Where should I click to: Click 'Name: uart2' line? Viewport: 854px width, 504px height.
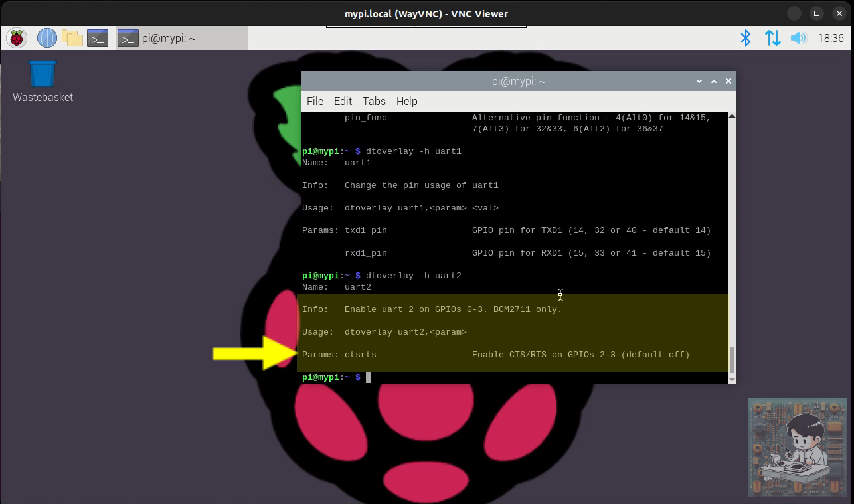pyautogui.click(x=337, y=287)
